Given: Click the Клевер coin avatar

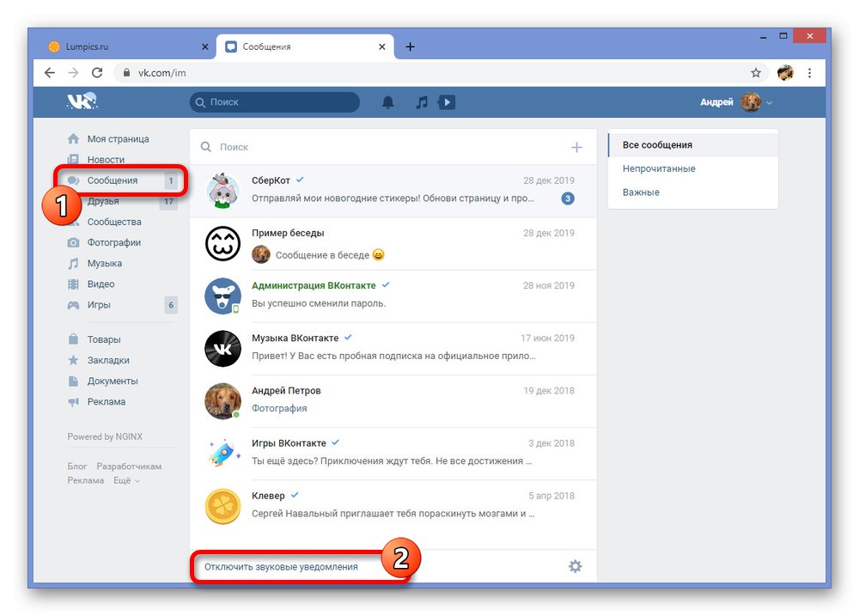Looking at the screenshot, I should pyautogui.click(x=222, y=506).
